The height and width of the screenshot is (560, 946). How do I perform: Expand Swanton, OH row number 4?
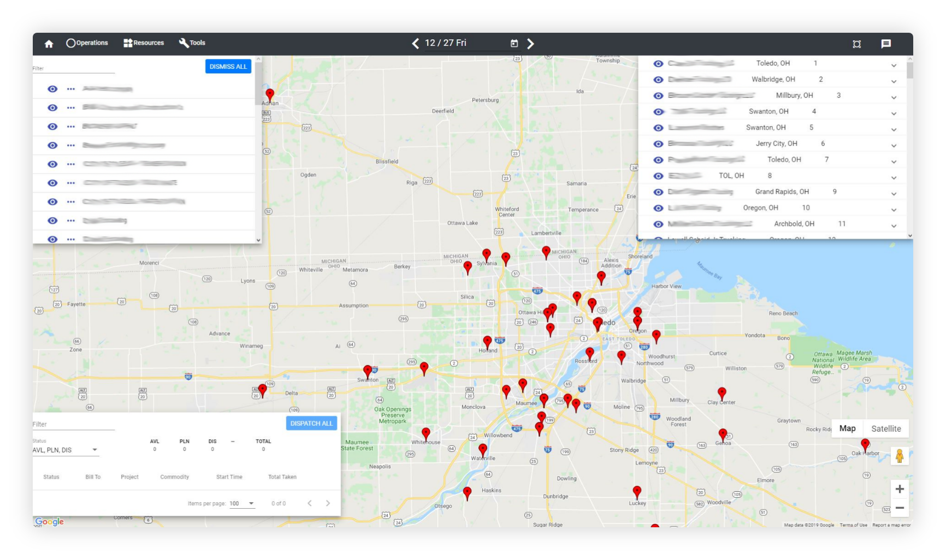(894, 114)
